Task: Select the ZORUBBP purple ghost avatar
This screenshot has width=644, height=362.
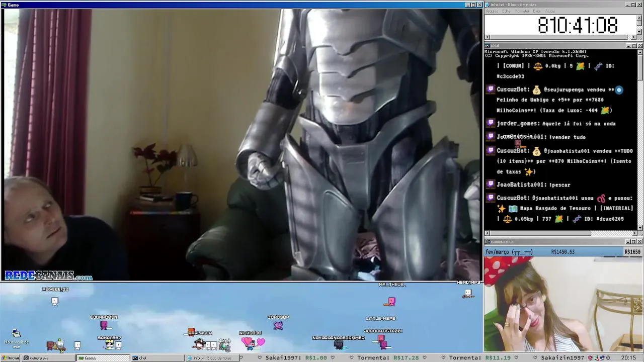Action: tap(278, 325)
